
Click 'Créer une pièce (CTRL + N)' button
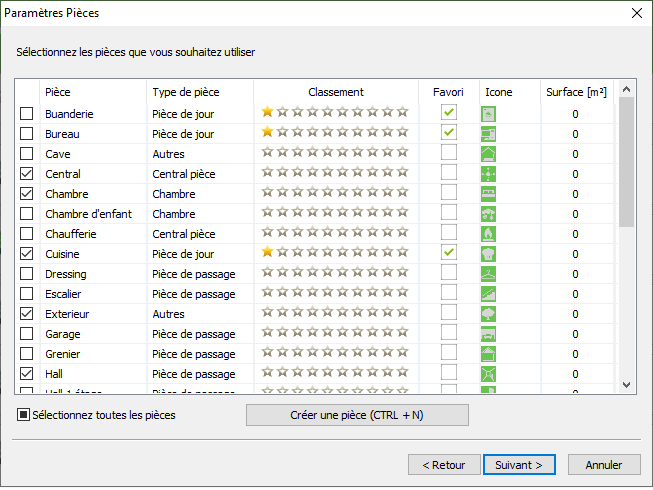357,415
